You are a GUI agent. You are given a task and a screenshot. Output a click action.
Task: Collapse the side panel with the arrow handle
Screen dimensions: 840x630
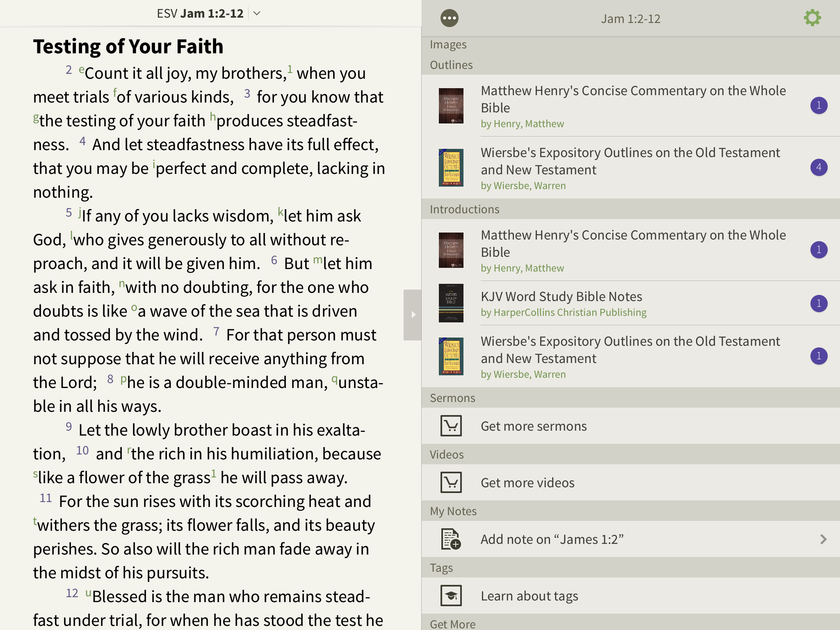[413, 315]
